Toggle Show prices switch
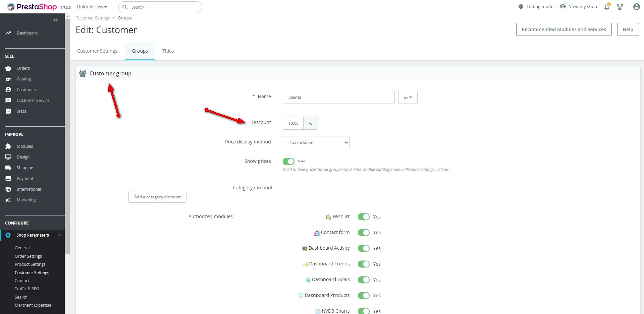The height and width of the screenshot is (314, 644). [288, 162]
